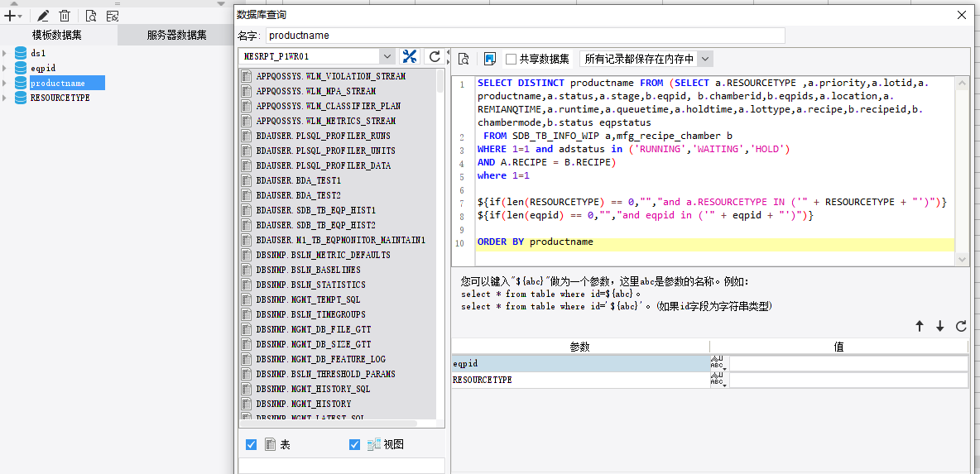The image size is (980, 474).
Task: Click SQL line 10 ORDER BY productname
Action: [x=535, y=242]
